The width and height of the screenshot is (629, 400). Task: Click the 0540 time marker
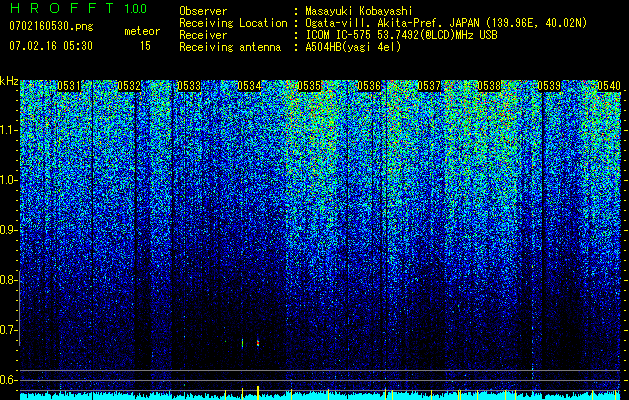pos(609,86)
